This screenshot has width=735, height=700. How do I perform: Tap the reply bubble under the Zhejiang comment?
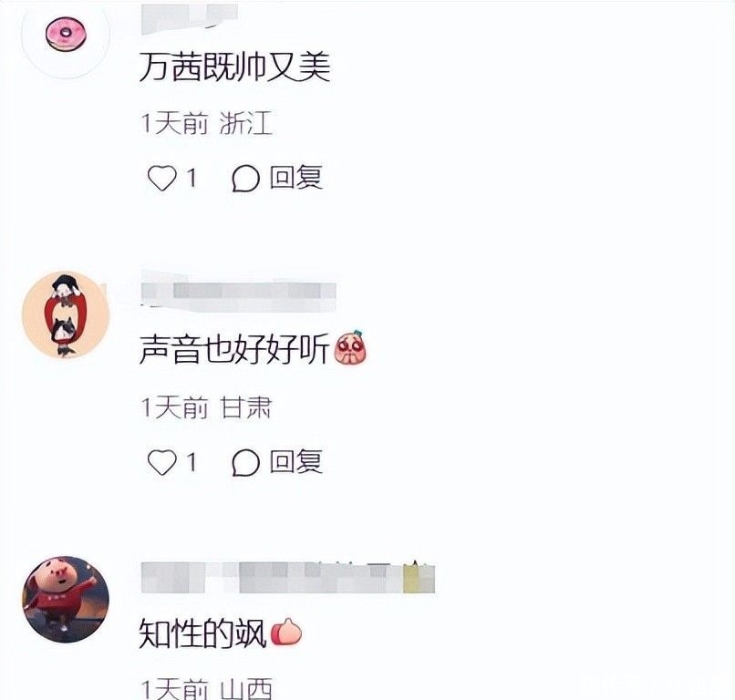(x=245, y=179)
